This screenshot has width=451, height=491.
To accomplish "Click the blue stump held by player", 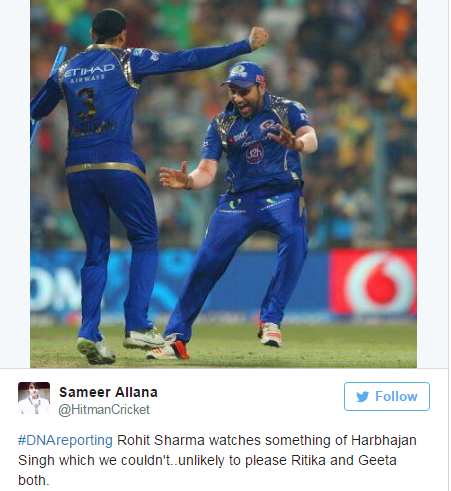I will (47, 97).
